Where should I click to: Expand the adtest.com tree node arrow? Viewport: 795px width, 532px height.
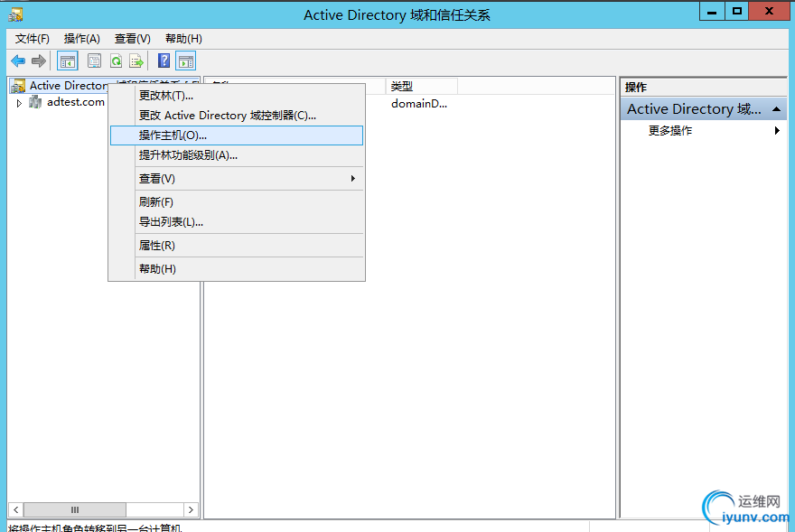click(19, 103)
